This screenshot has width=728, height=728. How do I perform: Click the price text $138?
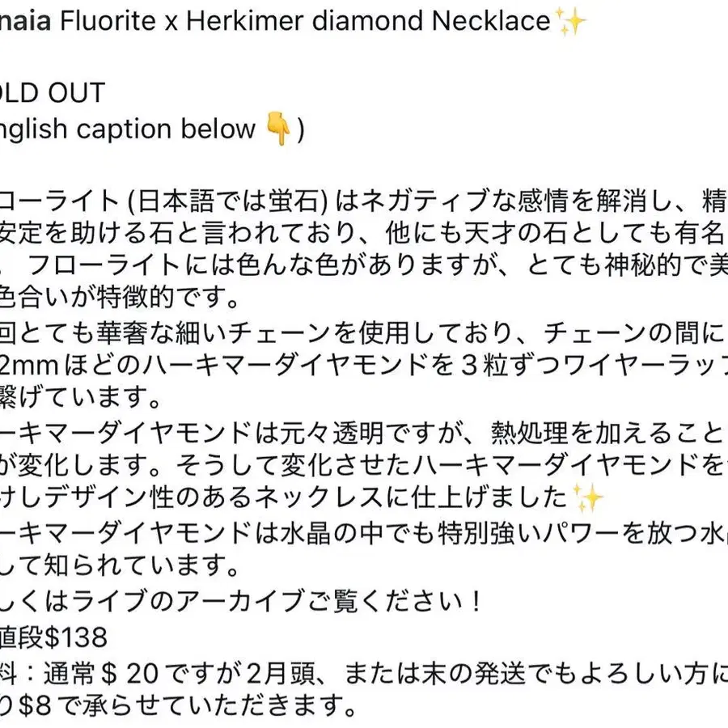pos(75,637)
